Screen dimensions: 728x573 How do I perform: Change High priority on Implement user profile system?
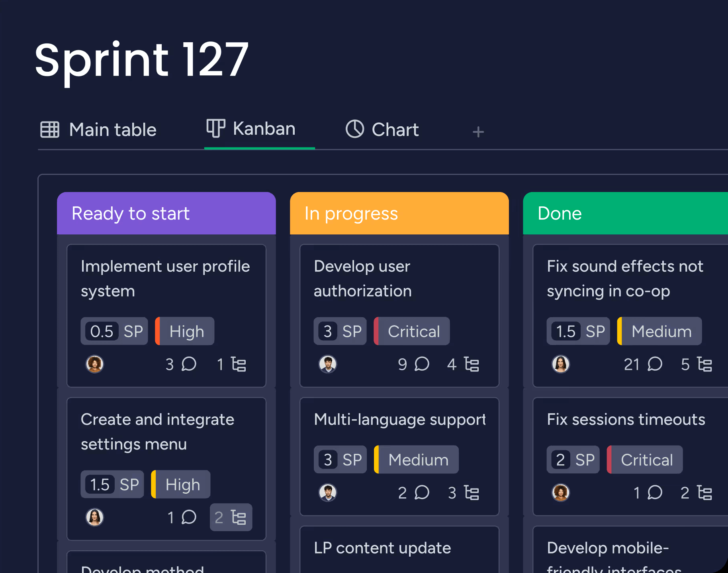pyautogui.click(x=185, y=331)
